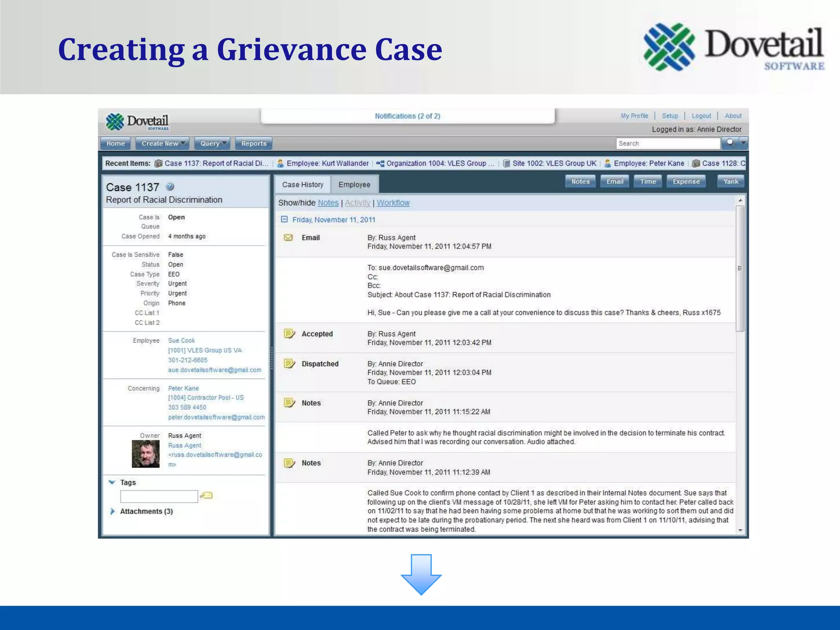The height and width of the screenshot is (630, 840).
Task: Open the search options dropdown arrow
Action: (x=743, y=143)
